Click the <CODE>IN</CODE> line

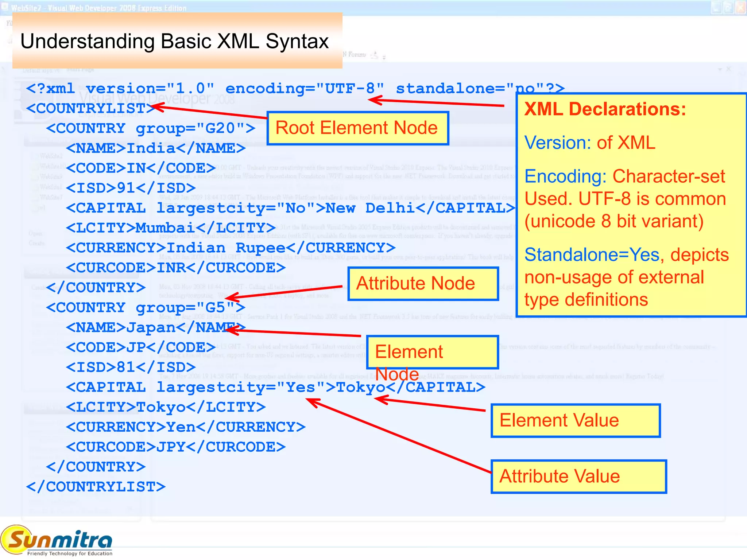[x=141, y=168]
